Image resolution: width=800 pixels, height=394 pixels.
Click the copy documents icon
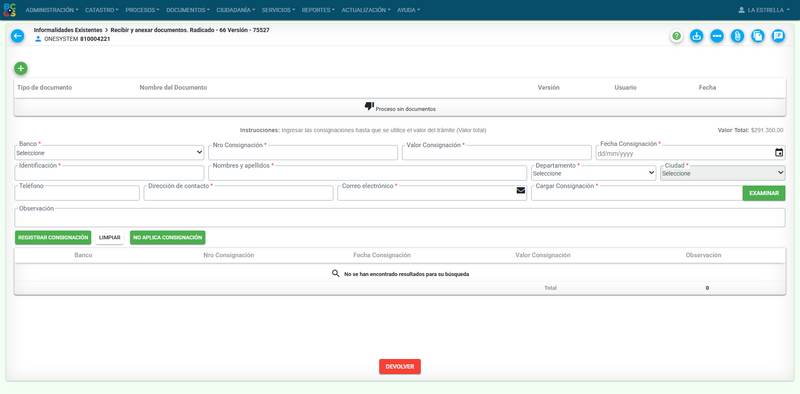pyautogui.click(x=758, y=36)
